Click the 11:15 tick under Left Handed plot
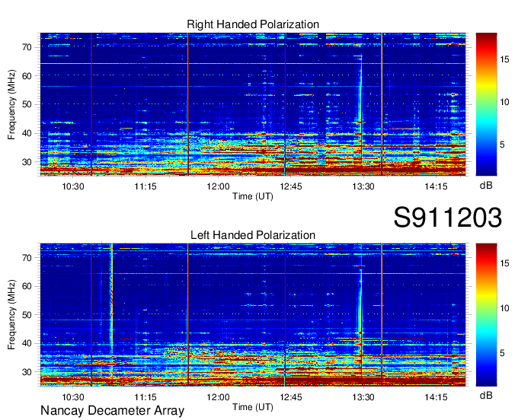 coord(145,397)
